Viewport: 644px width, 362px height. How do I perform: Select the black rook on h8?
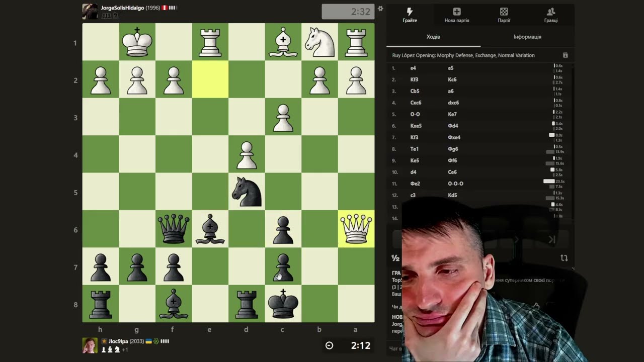tap(101, 304)
